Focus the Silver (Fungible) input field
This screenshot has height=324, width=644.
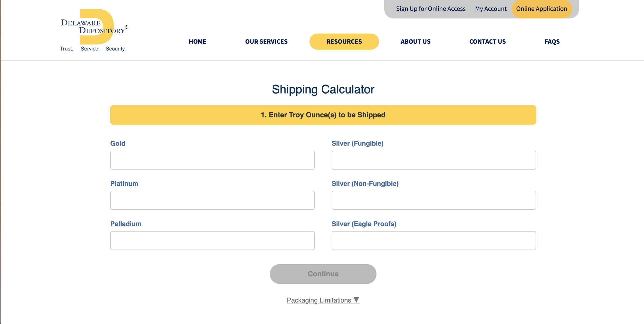434,160
